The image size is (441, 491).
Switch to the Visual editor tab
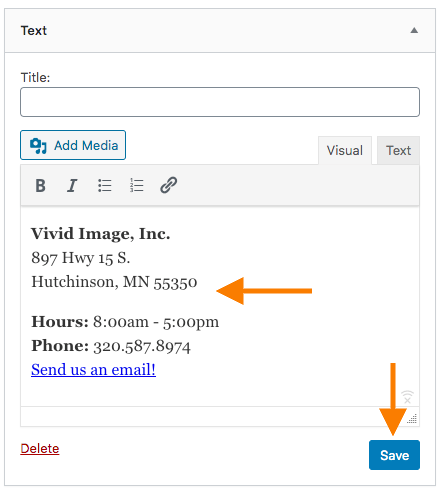[345, 150]
